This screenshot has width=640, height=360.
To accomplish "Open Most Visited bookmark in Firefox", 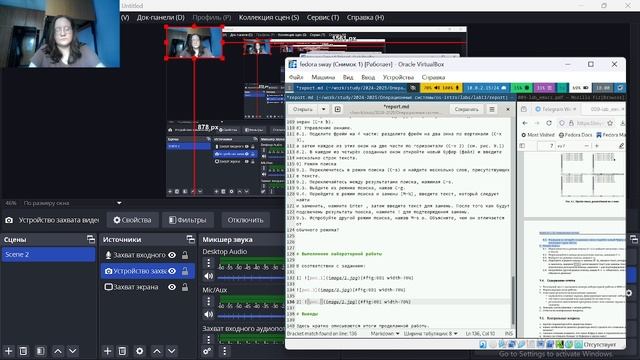I will (538, 135).
